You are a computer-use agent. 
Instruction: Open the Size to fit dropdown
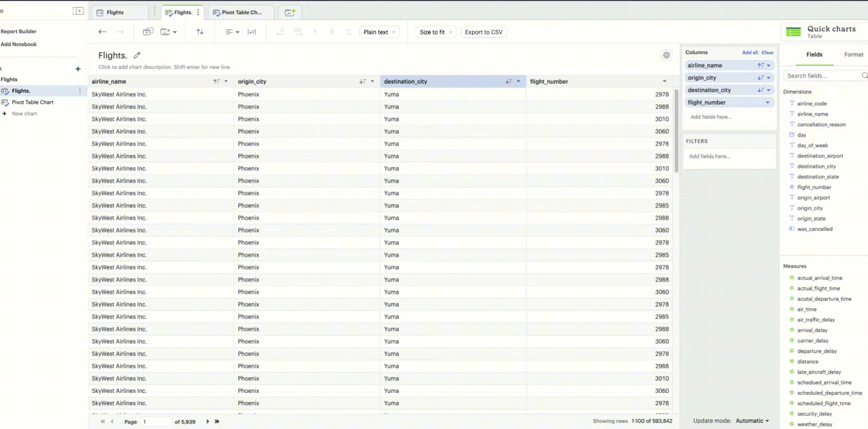click(x=436, y=32)
